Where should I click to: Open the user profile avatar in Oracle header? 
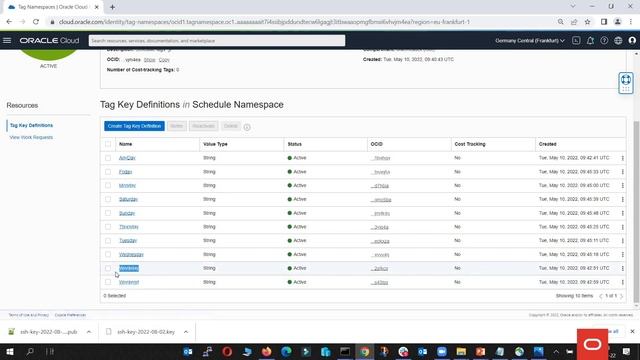click(x=632, y=40)
